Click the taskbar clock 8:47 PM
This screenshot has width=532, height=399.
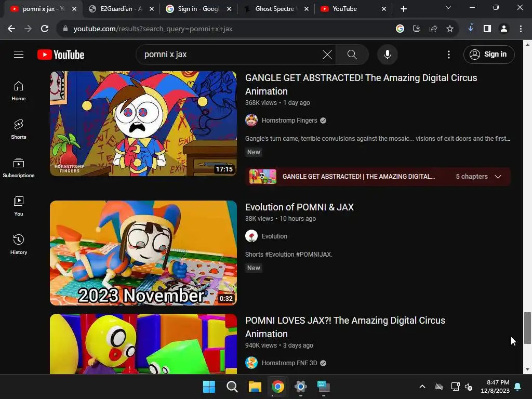click(495, 387)
